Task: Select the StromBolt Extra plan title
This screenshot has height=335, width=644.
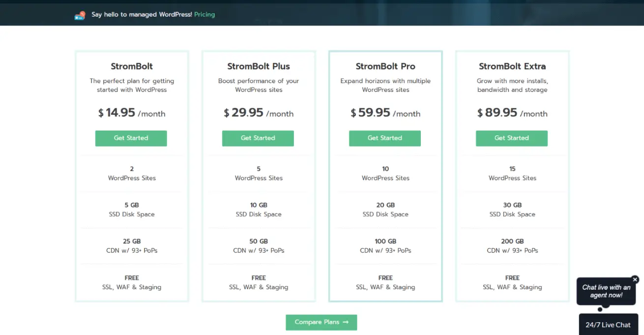Action: [x=512, y=66]
